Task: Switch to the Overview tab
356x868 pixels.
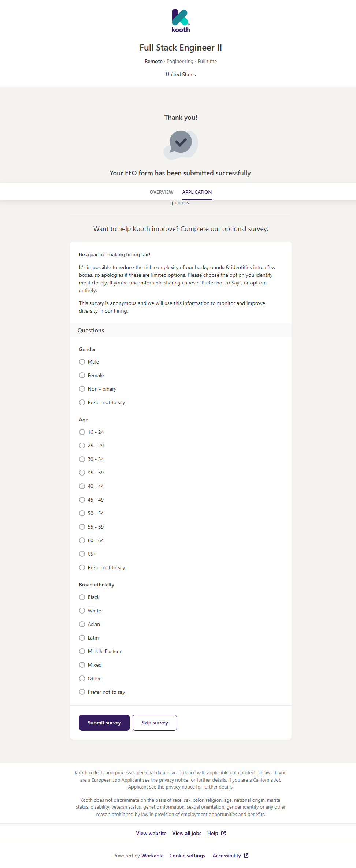Action: coord(162,192)
